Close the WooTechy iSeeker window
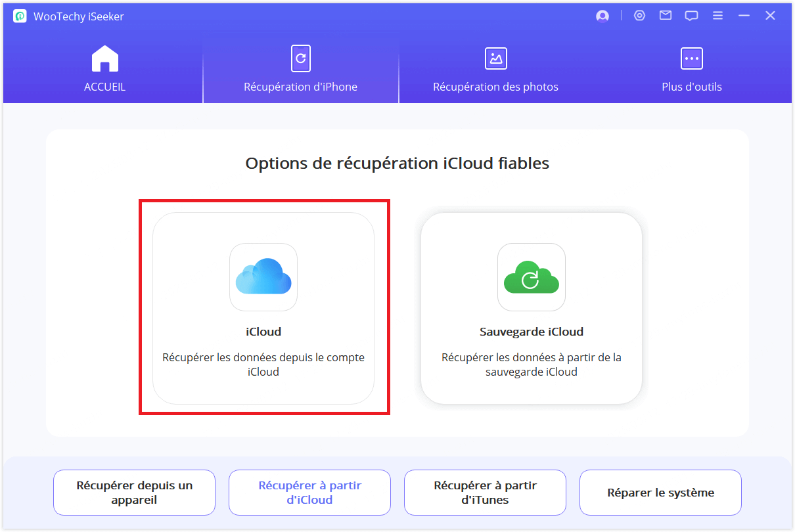Viewport: 795px width, 532px height. coord(770,16)
